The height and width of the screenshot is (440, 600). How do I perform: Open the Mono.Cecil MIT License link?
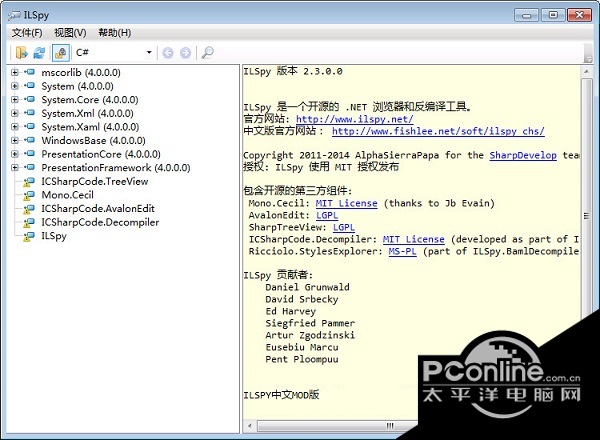(346, 203)
